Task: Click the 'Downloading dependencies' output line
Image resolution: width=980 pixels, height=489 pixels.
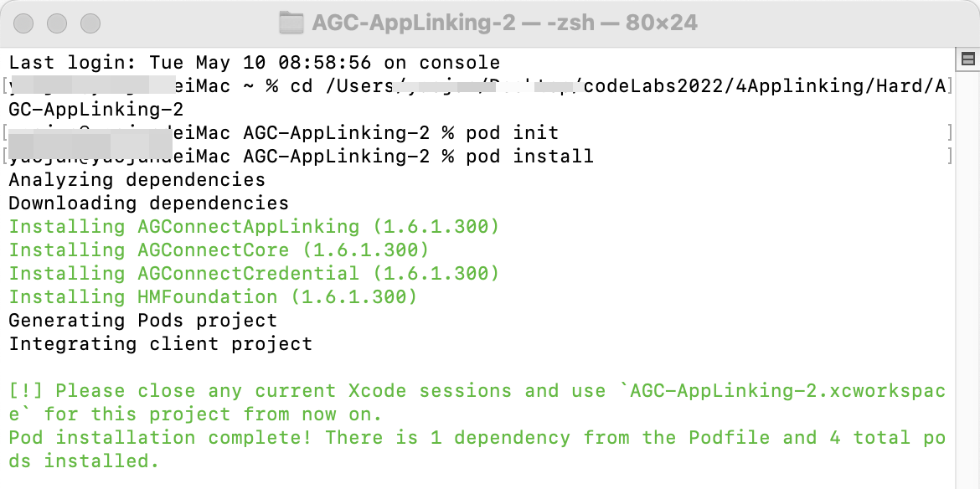Action: click(x=149, y=203)
